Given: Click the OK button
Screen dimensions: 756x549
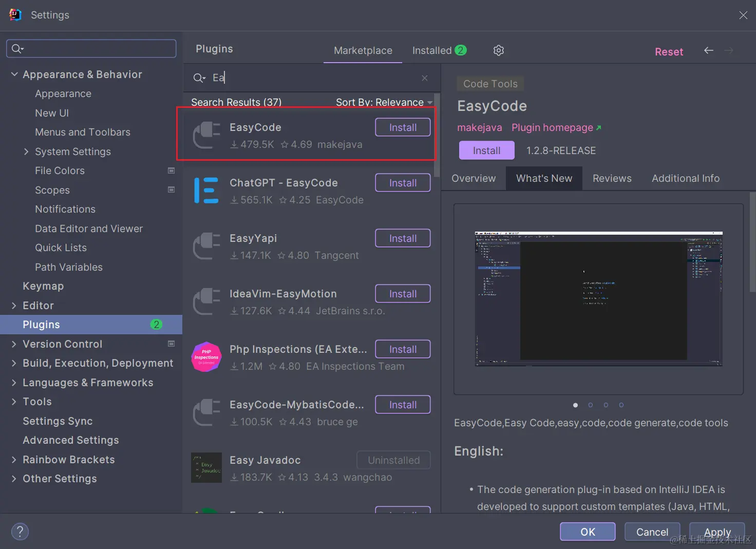Looking at the screenshot, I should (588, 532).
